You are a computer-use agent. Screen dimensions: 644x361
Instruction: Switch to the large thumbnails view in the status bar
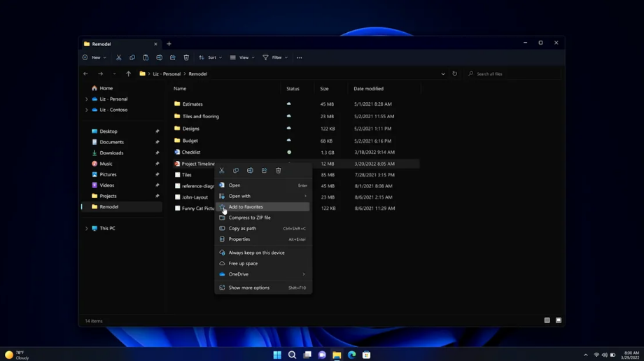click(x=559, y=320)
